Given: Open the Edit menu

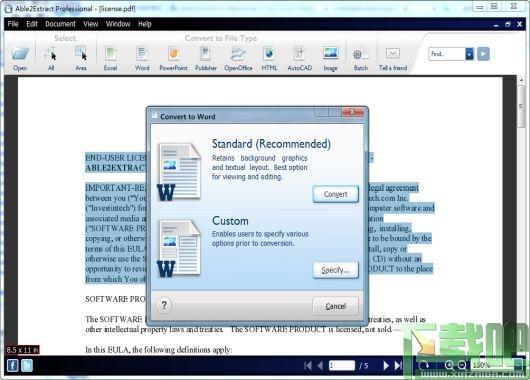Looking at the screenshot, I should pyautogui.click(x=32, y=24).
